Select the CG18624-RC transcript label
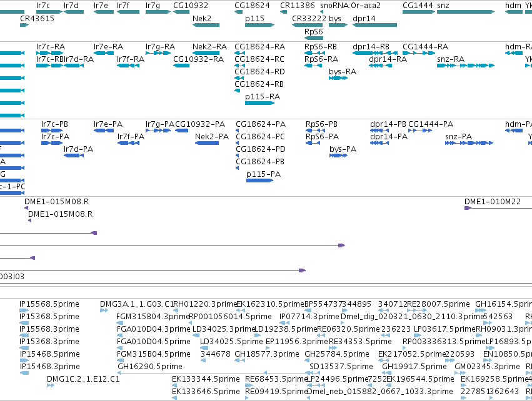The width and height of the screenshot is (532, 401). point(259,59)
